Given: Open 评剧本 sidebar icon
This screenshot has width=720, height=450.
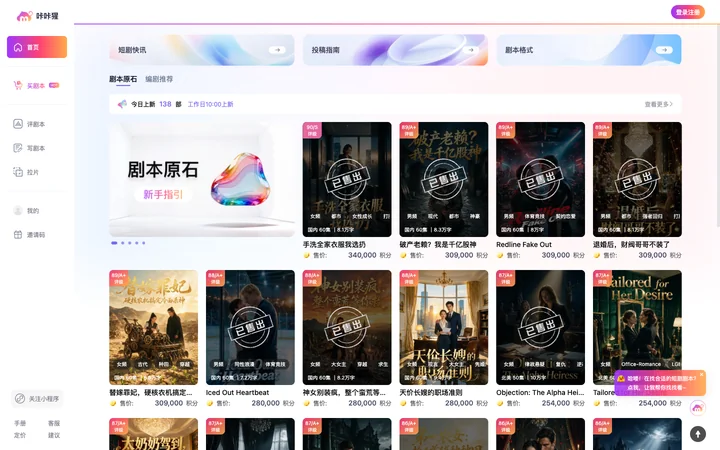Looking at the screenshot, I should [18, 124].
